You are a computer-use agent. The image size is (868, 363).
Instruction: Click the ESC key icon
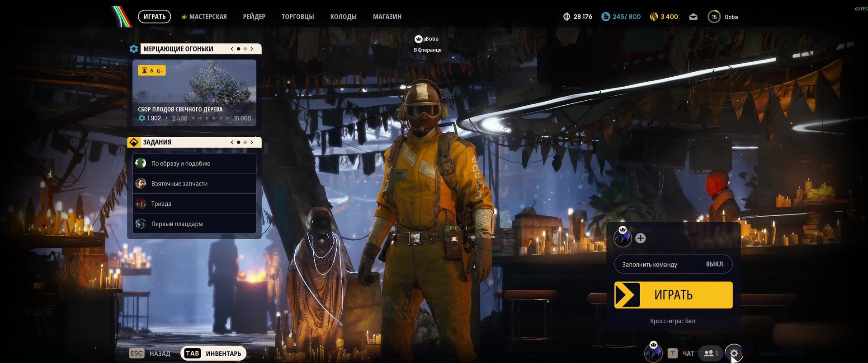tap(137, 354)
